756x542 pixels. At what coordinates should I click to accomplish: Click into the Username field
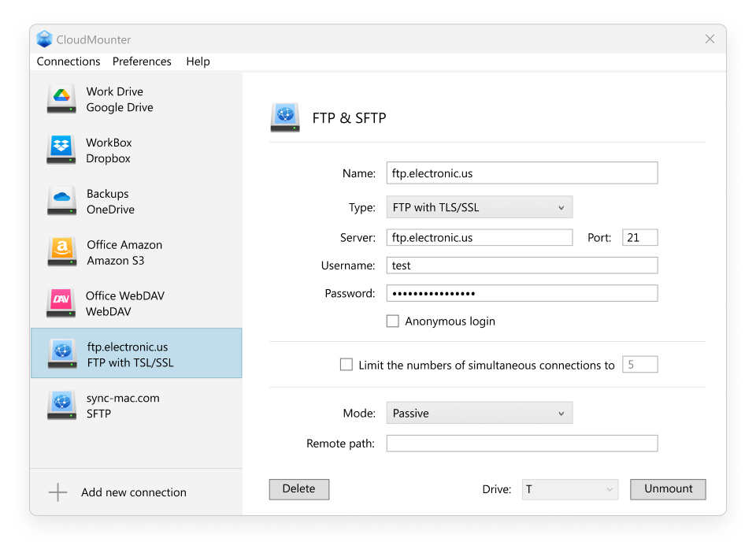[521, 265]
